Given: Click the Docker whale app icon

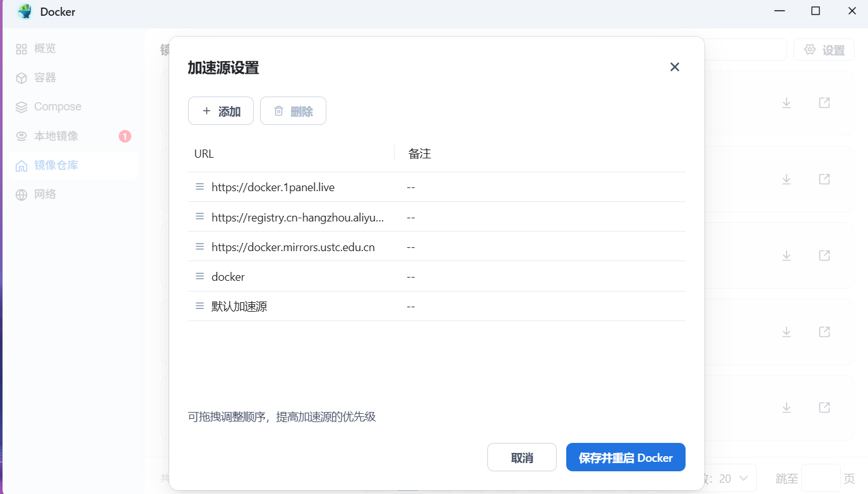Looking at the screenshot, I should point(25,11).
